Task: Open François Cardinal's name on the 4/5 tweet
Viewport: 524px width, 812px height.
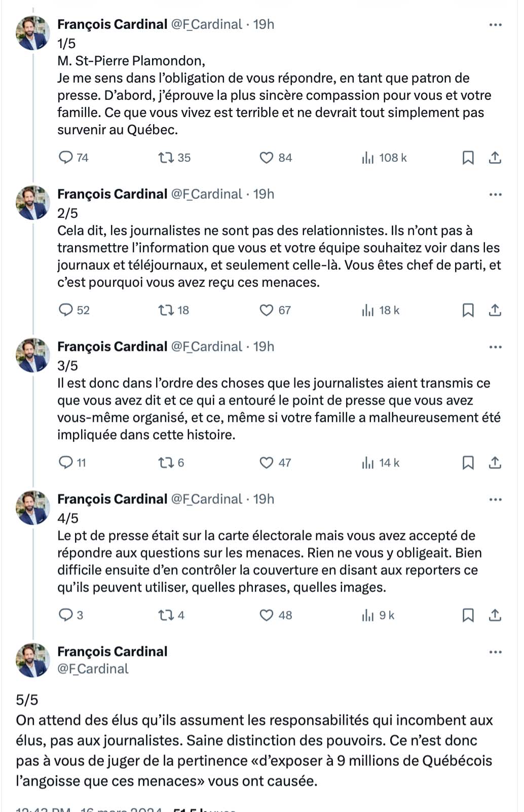Action: [x=112, y=499]
